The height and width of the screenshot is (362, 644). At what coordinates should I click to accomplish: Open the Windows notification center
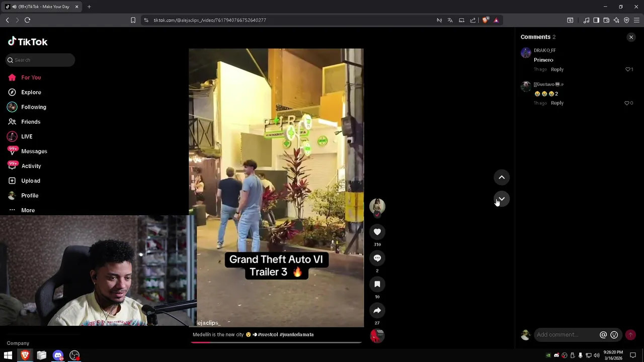(x=633, y=355)
